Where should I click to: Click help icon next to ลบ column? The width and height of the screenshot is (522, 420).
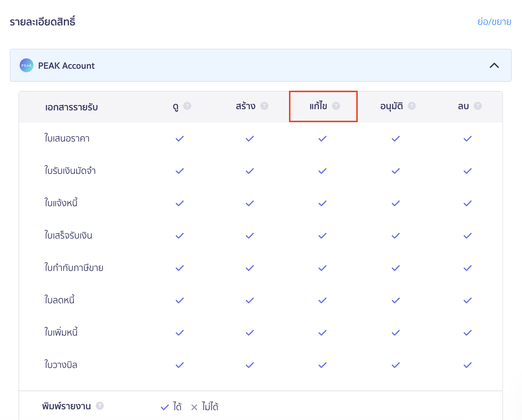(478, 106)
